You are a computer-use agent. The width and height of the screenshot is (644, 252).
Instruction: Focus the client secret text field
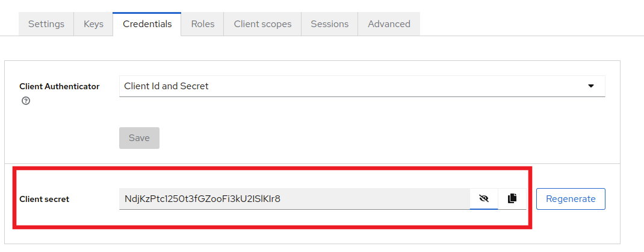pyautogui.click(x=294, y=199)
